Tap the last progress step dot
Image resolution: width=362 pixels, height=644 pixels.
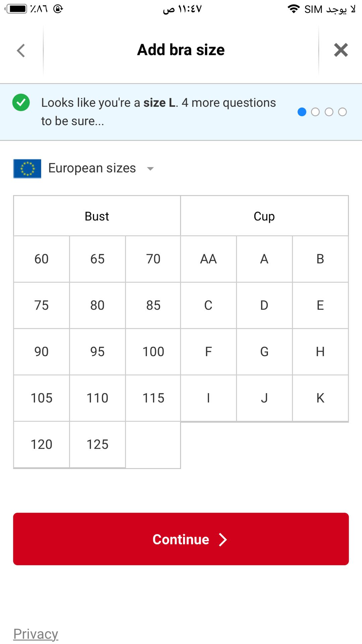[342, 112]
